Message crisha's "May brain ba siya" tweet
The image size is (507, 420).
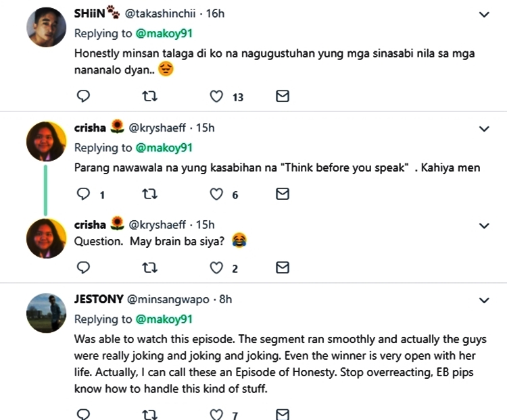pos(283,268)
